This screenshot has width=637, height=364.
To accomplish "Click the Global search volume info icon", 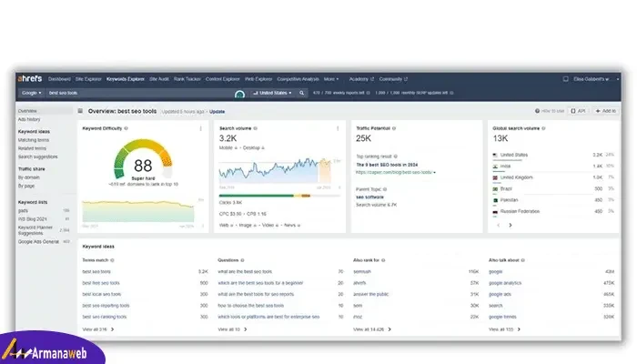I will click(x=543, y=128).
